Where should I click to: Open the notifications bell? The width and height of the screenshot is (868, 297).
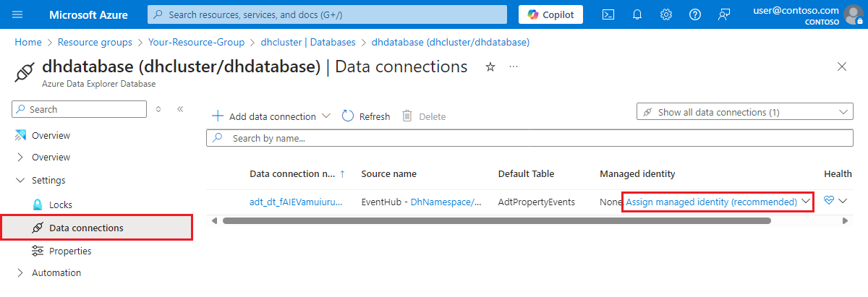click(638, 14)
